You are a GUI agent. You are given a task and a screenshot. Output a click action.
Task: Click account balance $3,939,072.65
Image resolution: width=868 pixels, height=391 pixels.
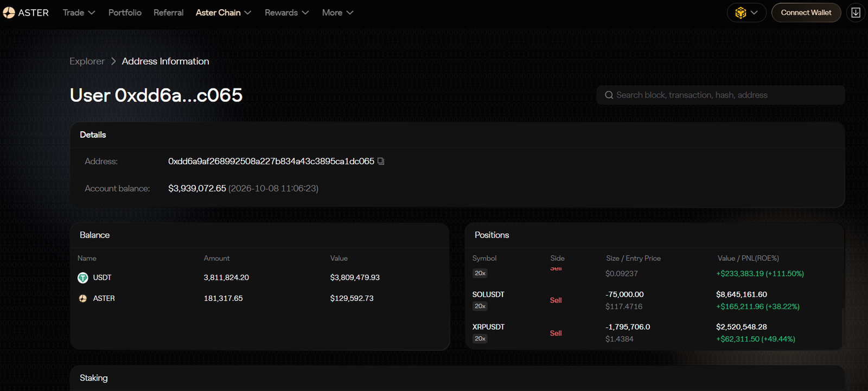coord(197,188)
